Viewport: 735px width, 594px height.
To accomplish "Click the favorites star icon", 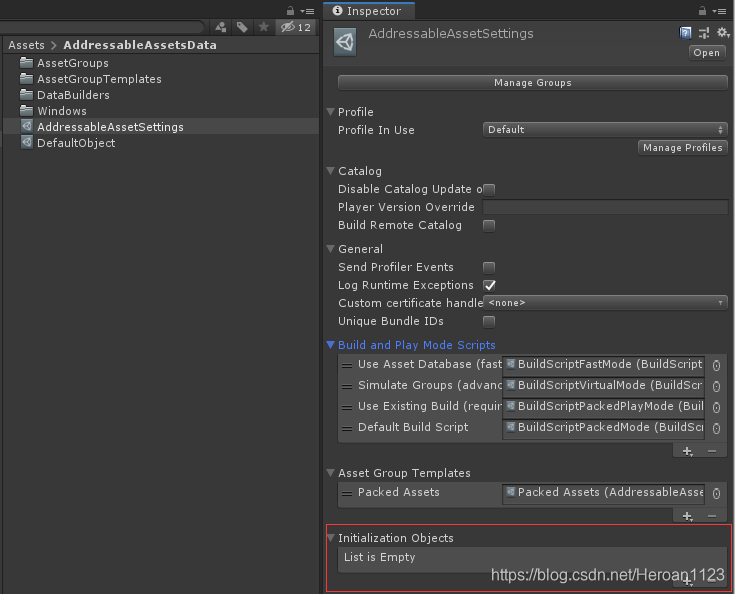I will click(x=264, y=27).
